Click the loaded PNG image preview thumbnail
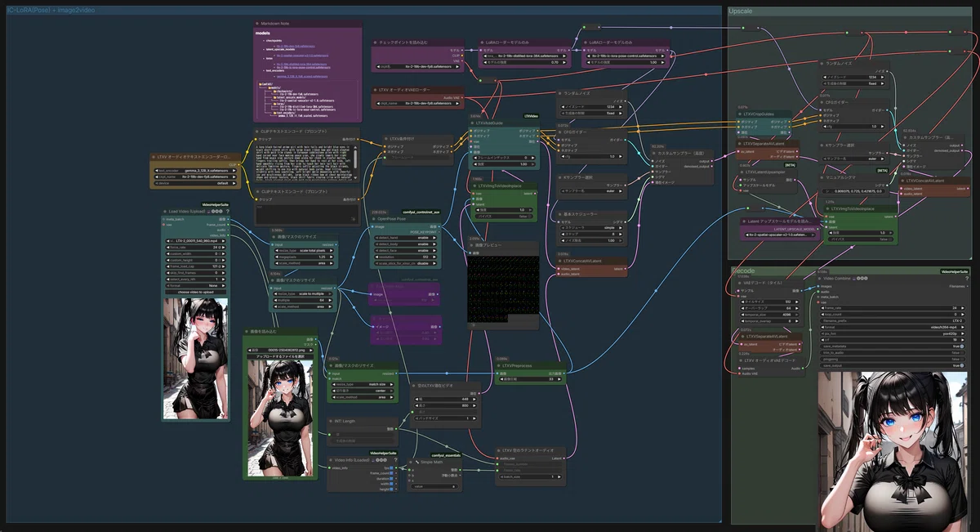Viewport: 980px width, 532px height. click(x=280, y=418)
